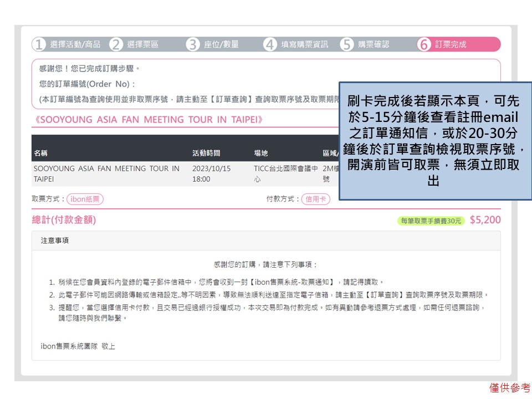Screen dimensions: 532x399
Task: Click the 付款方式 label
Action: click(283, 199)
